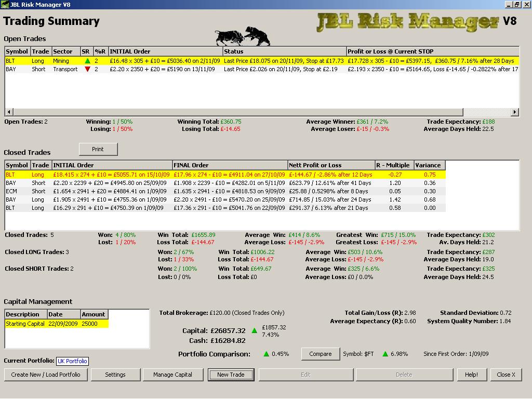
Task: Click the Edit button
Action: (305, 375)
